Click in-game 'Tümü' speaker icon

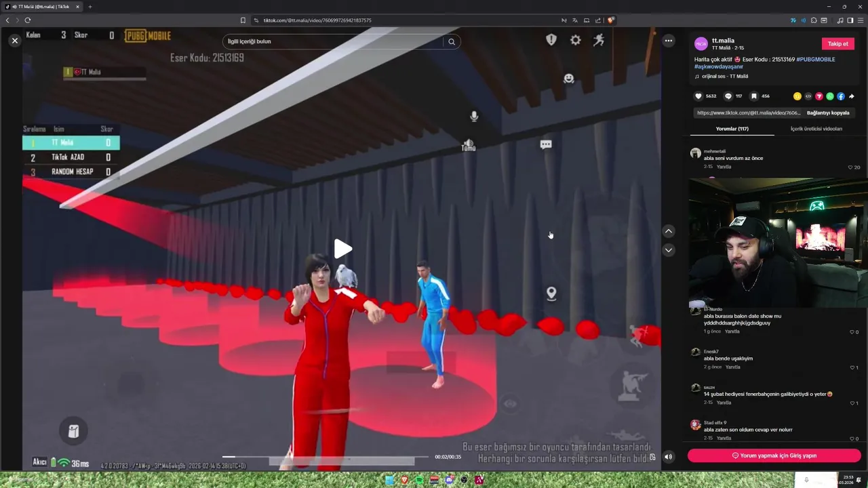pyautogui.click(x=469, y=145)
